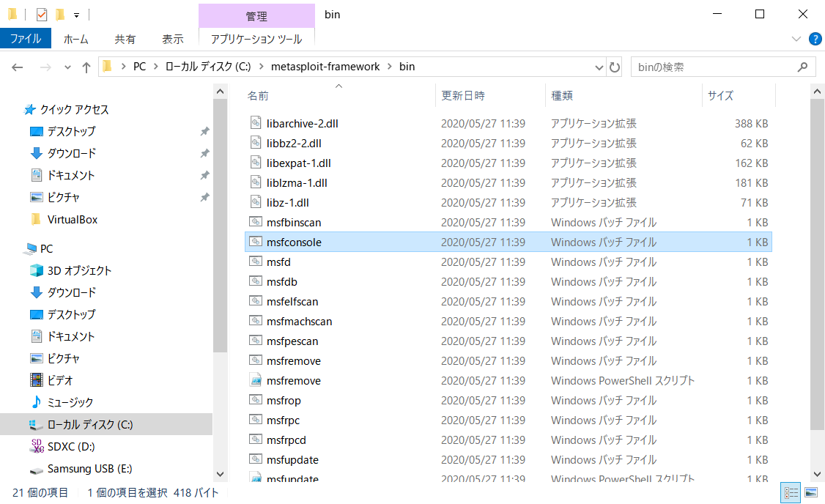Switch to the ホーム ribbon tab

point(75,39)
